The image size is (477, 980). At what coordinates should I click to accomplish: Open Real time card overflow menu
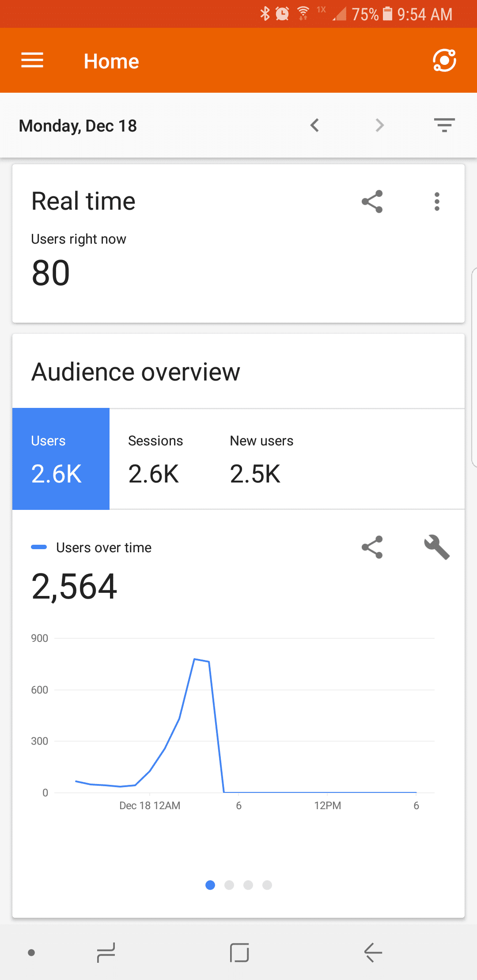pyautogui.click(x=437, y=202)
